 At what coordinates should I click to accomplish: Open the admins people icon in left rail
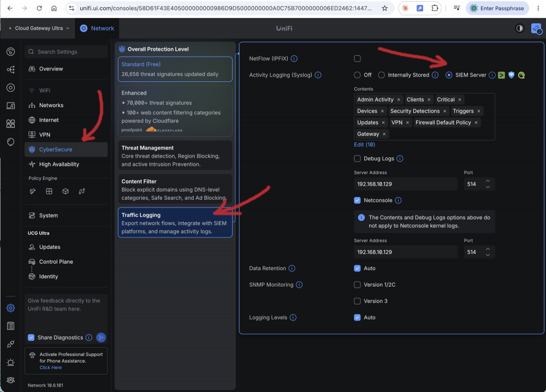tap(11, 380)
